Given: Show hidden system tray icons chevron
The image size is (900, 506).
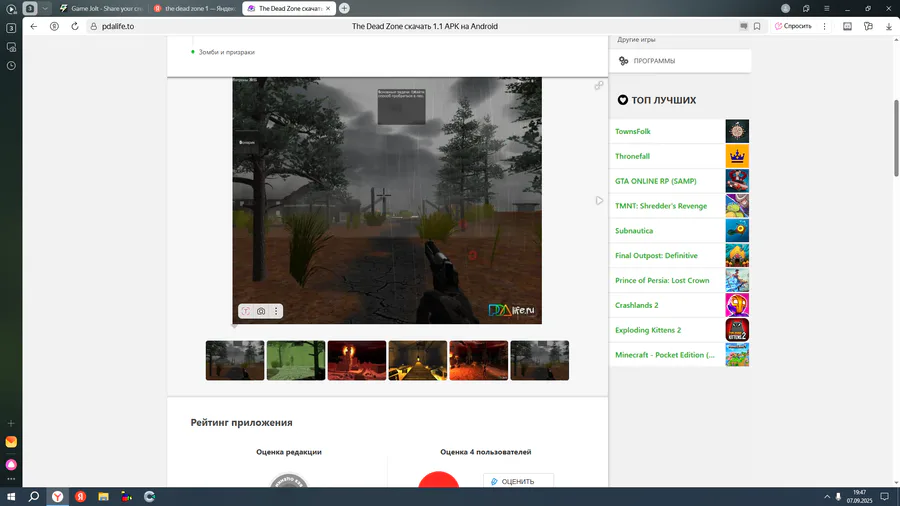Looking at the screenshot, I should [827, 497].
